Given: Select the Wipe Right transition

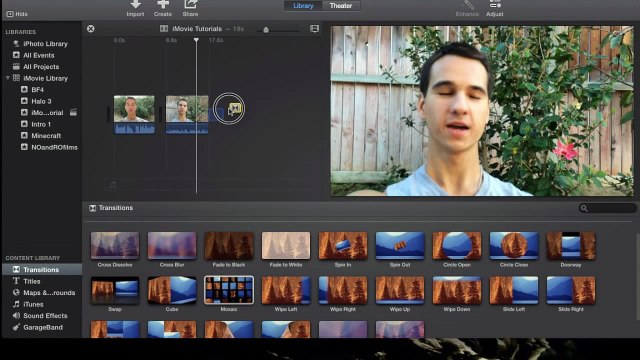Looking at the screenshot, I should tap(343, 290).
